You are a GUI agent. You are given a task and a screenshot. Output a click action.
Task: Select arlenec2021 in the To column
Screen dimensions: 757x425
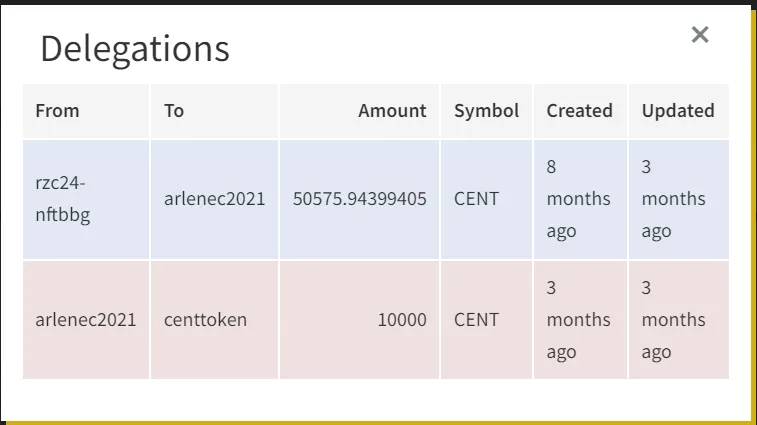(214, 199)
